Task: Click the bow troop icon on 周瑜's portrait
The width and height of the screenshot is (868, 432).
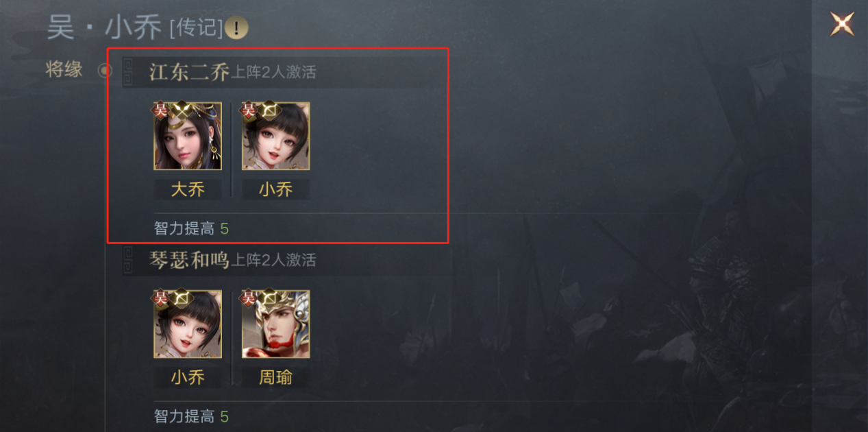Action: 270,298
